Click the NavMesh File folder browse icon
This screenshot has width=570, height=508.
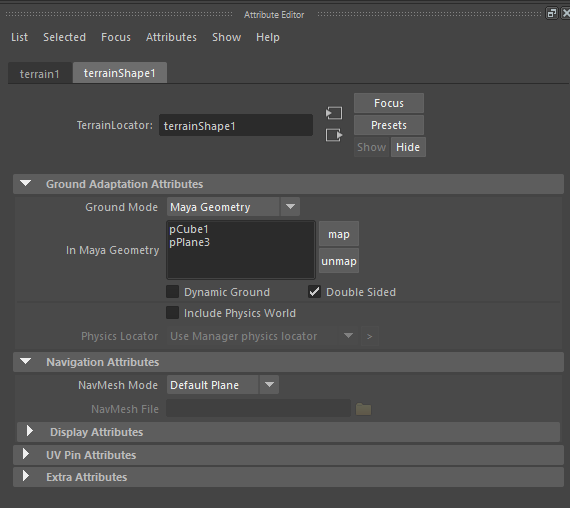(x=363, y=409)
